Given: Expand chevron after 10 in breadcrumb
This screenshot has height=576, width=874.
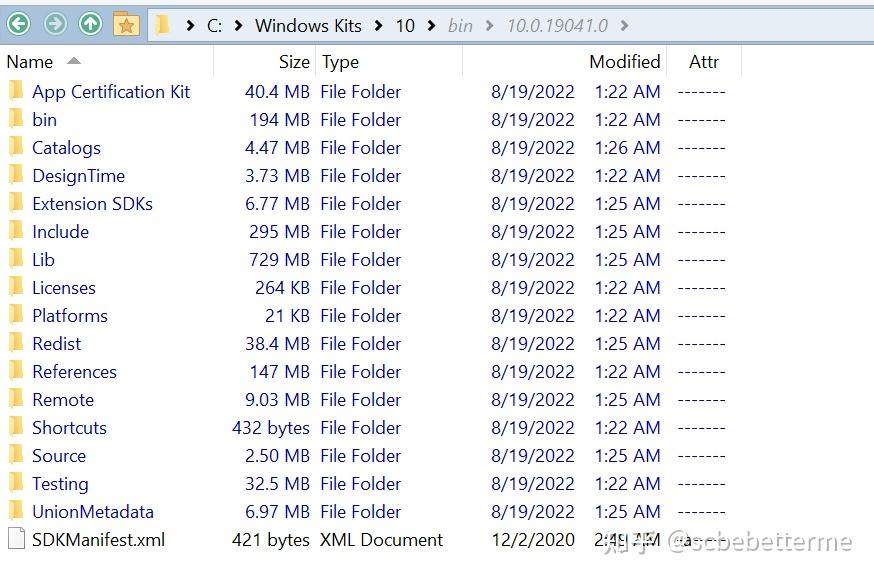Looking at the screenshot, I should (x=431, y=26).
